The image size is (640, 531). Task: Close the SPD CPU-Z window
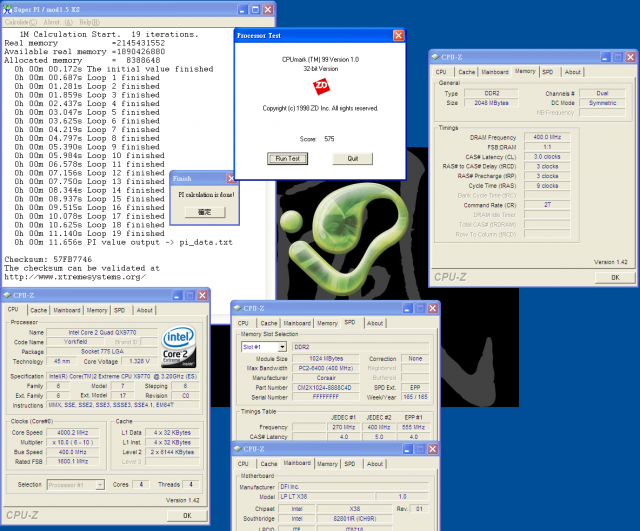tap(433, 308)
